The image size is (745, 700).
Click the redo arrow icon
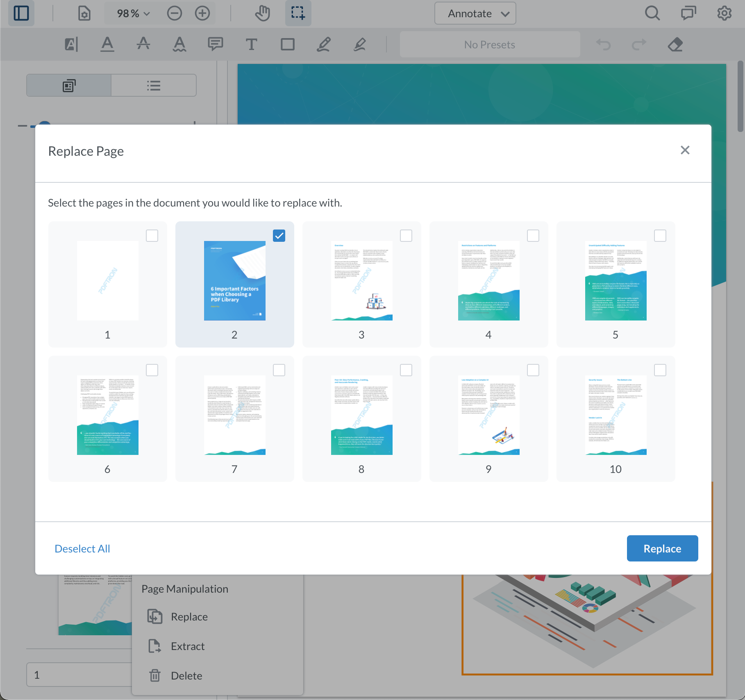point(639,44)
